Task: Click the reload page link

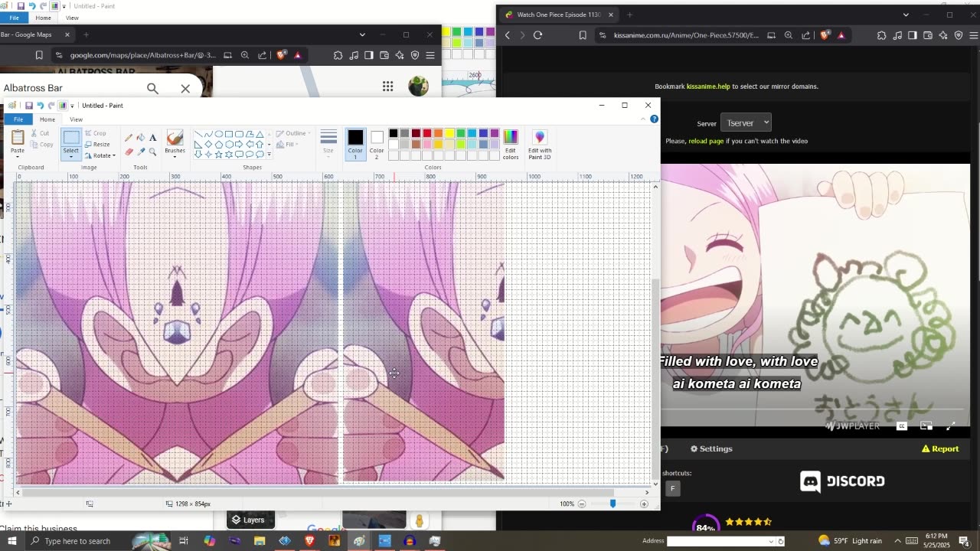Action: tap(706, 141)
